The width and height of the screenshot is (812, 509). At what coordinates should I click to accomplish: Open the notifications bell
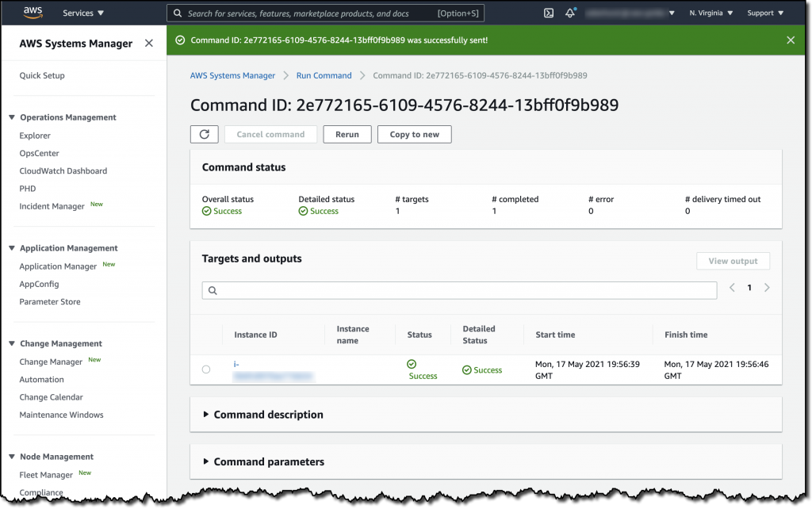click(x=569, y=13)
